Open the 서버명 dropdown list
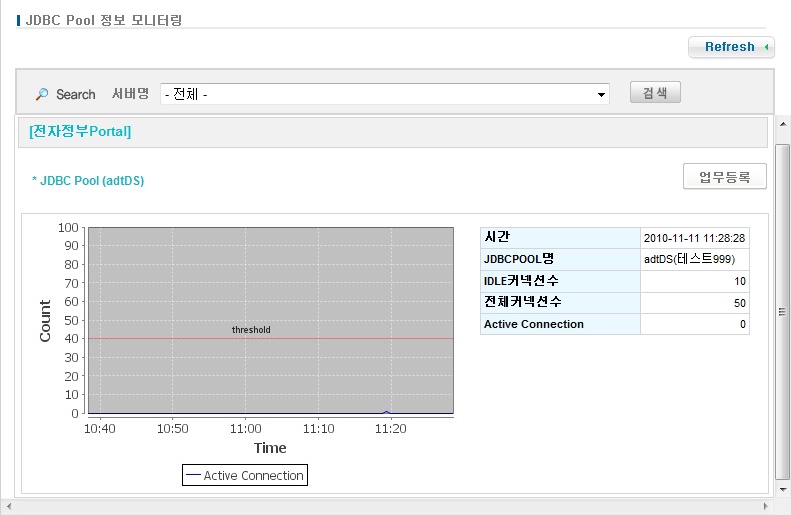This screenshot has height=515, width=791. 601,94
